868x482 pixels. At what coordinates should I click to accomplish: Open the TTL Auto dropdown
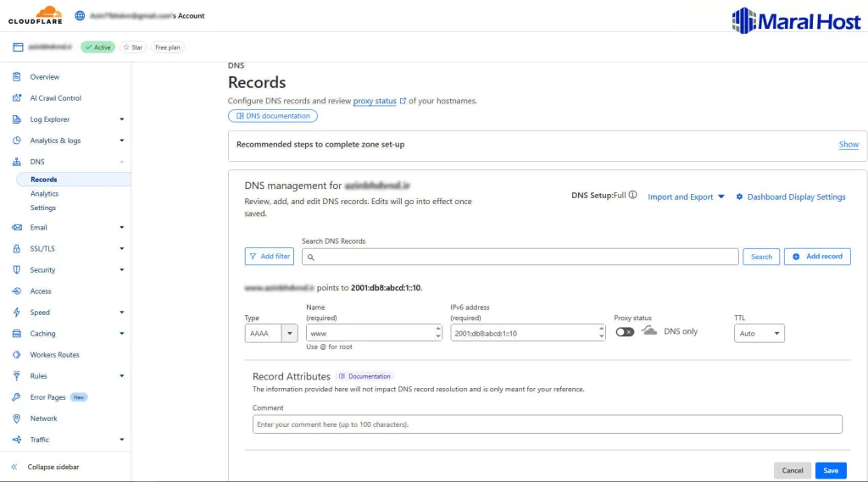click(x=759, y=333)
